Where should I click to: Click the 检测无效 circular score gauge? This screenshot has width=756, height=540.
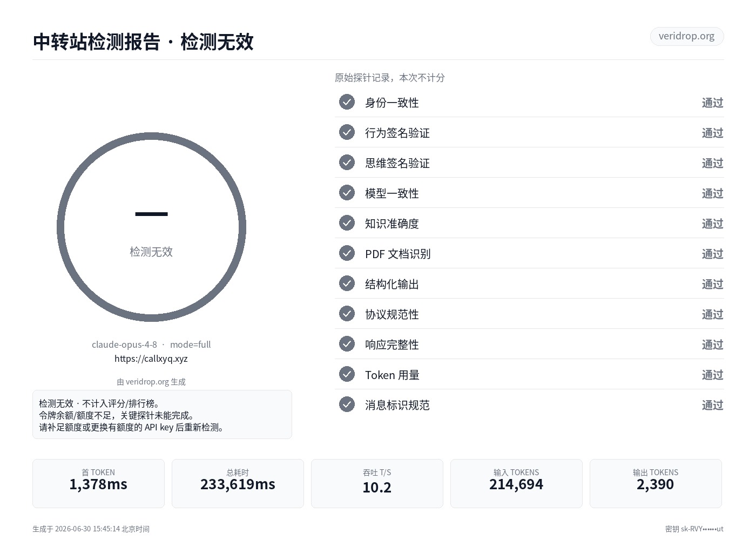tap(151, 227)
